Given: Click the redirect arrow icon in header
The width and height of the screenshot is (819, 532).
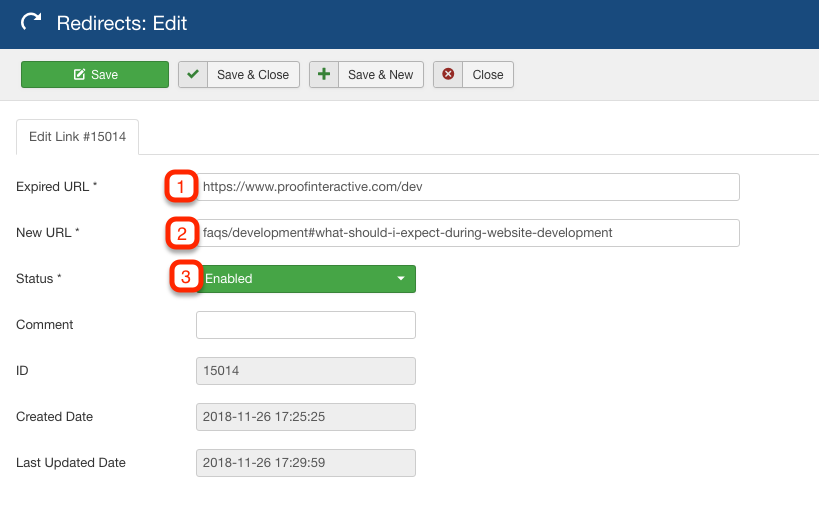Looking at the screenshot, I should click(x=31, y=22).
